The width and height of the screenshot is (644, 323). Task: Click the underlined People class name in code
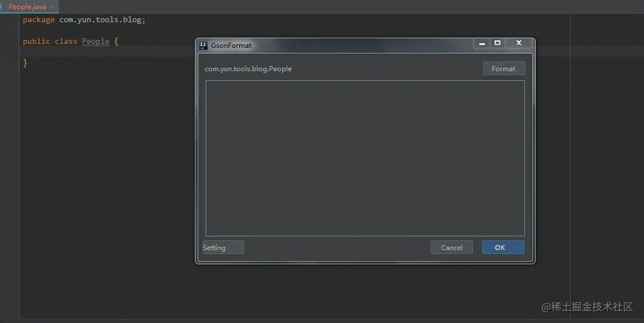(x=96, y=42)
